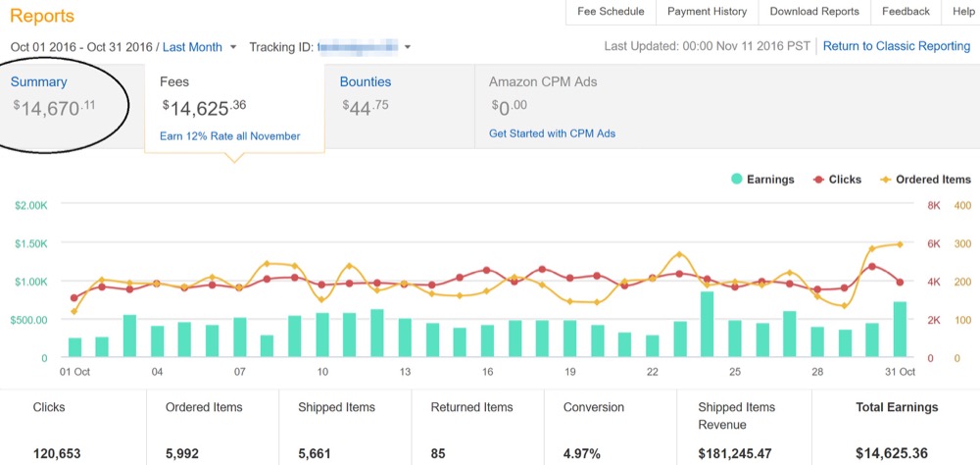Expand the Tracking ID dropdown arrow
Screen dimensions: 980x465
click(x=408, y=47)
